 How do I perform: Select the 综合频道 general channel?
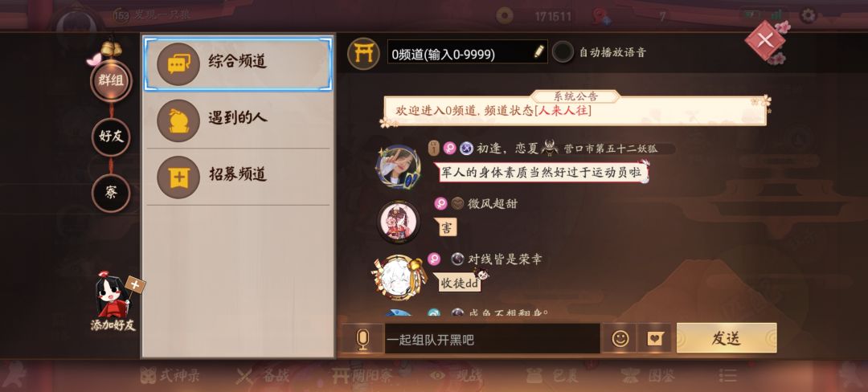coord(238,63)
